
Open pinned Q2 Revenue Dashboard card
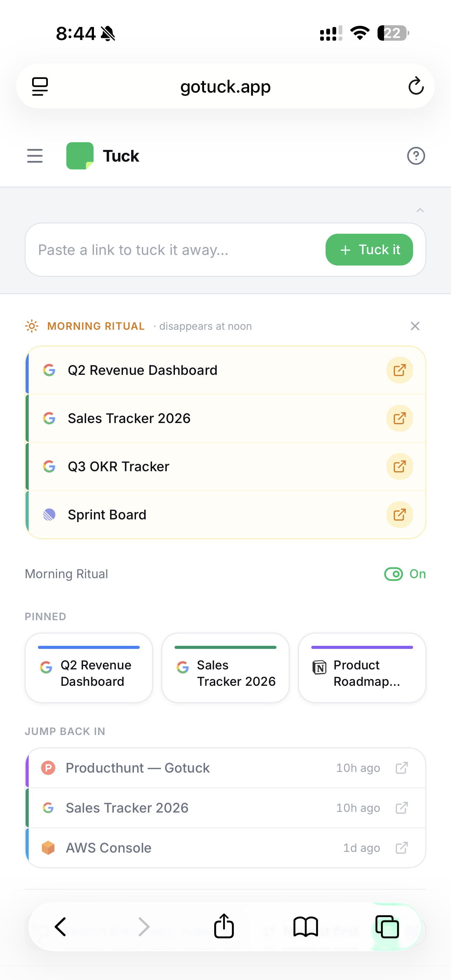[x=88, y=668]
